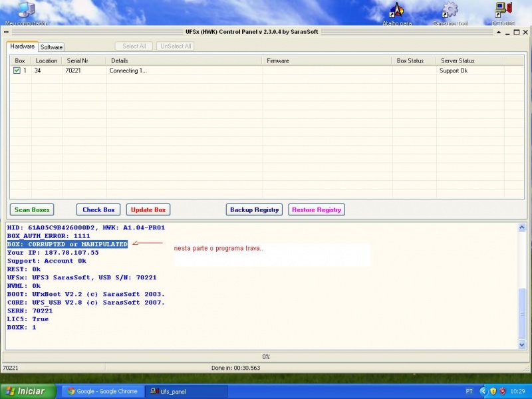Open the Meu computador desktop icon
The height and width of the screenshot is (399, 532).
(26, 13)
